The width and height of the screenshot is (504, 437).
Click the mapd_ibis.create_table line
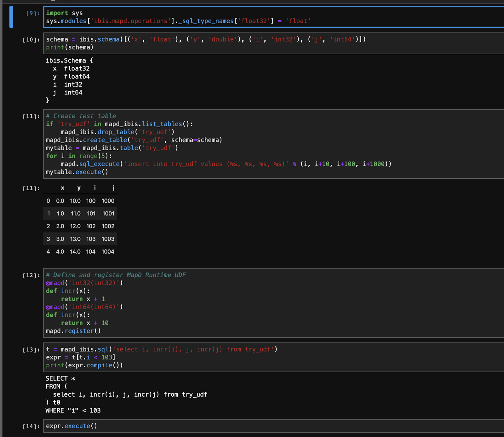(x=134, y=140)
